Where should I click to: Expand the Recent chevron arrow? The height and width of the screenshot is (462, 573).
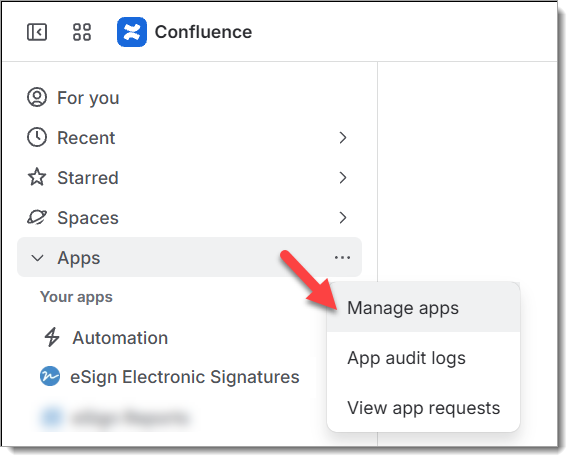pos(342,138)
